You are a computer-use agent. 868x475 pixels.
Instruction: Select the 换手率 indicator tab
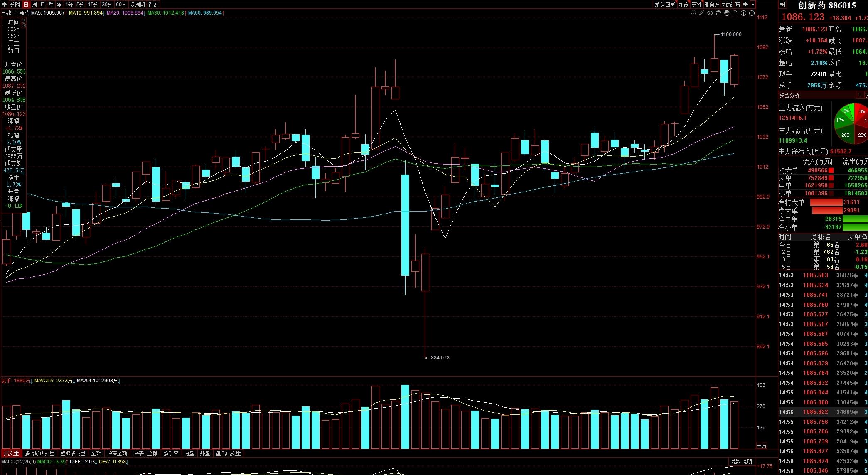point(171,453)
